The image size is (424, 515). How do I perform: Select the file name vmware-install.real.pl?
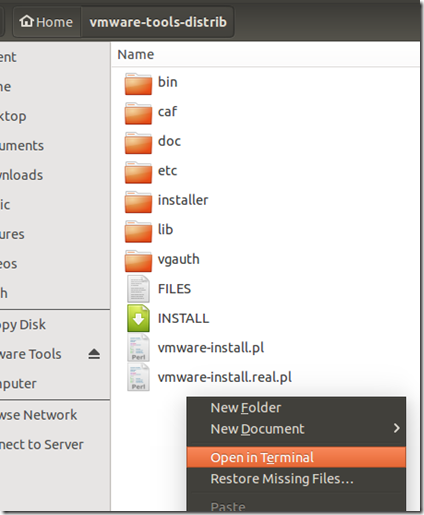(225, 377)
